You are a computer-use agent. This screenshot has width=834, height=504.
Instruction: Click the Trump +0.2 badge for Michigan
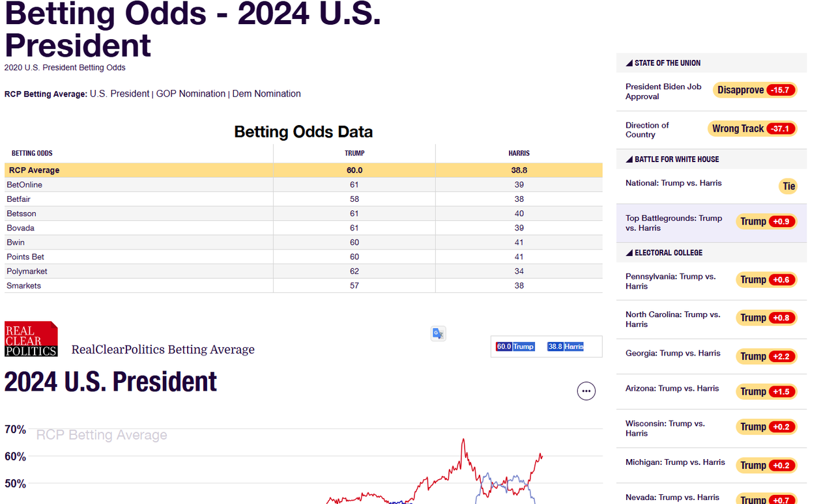click(766, 465)
